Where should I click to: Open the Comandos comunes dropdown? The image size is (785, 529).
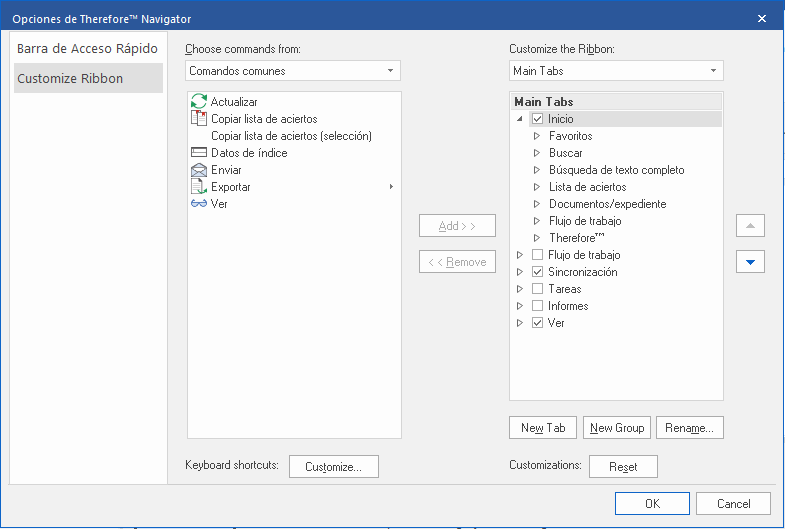pos(293,71)
